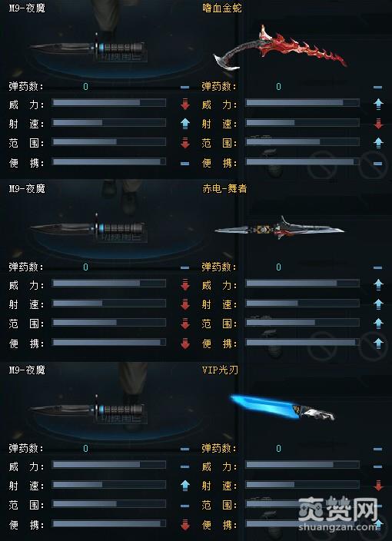Click the blue up arrow beside 嗜血金蛇 范围

point(378,143)
